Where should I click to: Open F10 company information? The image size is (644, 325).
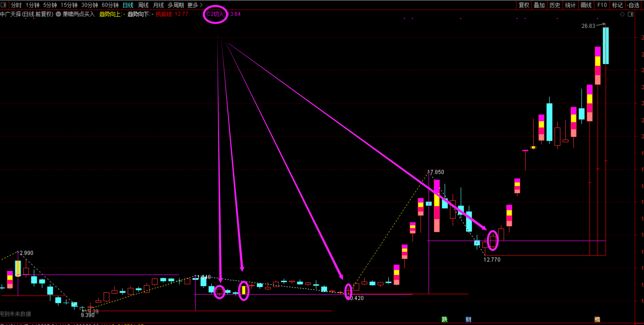click(602, 5)
